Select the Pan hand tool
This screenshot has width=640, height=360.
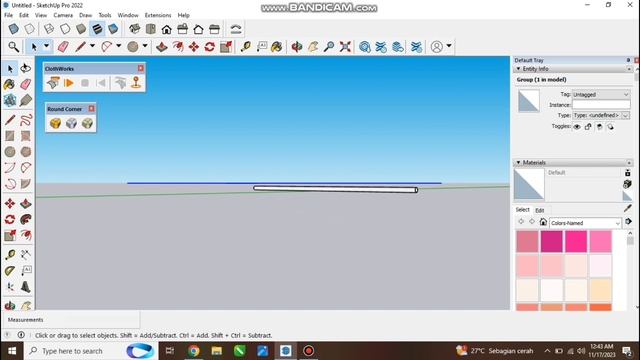click(313, 47)
